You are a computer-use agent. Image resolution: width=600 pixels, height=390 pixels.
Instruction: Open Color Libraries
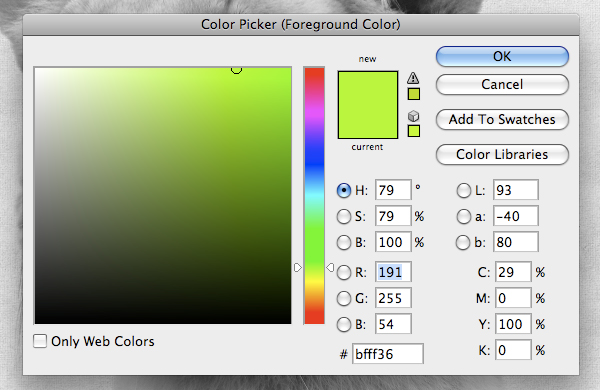[502, 155]
